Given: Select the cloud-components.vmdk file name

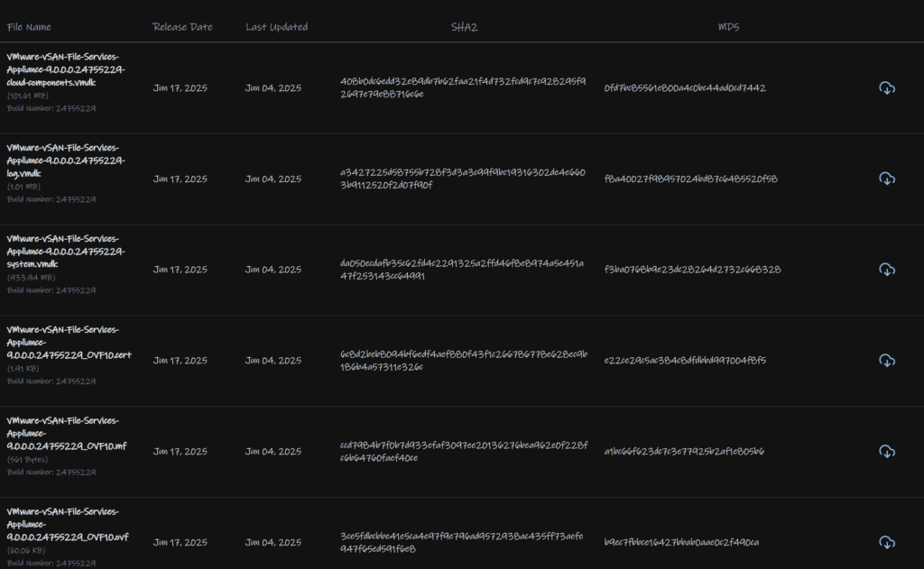Looking at the screenshot, I should 65,69.
